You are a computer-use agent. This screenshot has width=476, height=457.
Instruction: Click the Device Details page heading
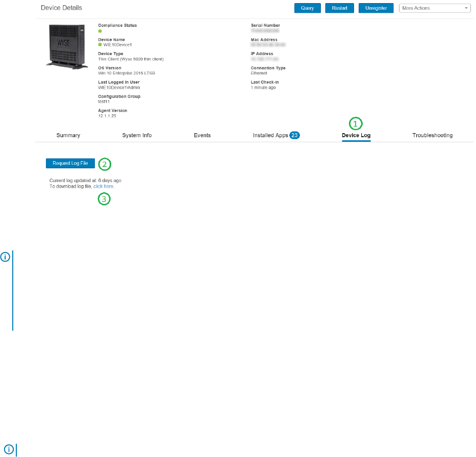pos(61,8)
